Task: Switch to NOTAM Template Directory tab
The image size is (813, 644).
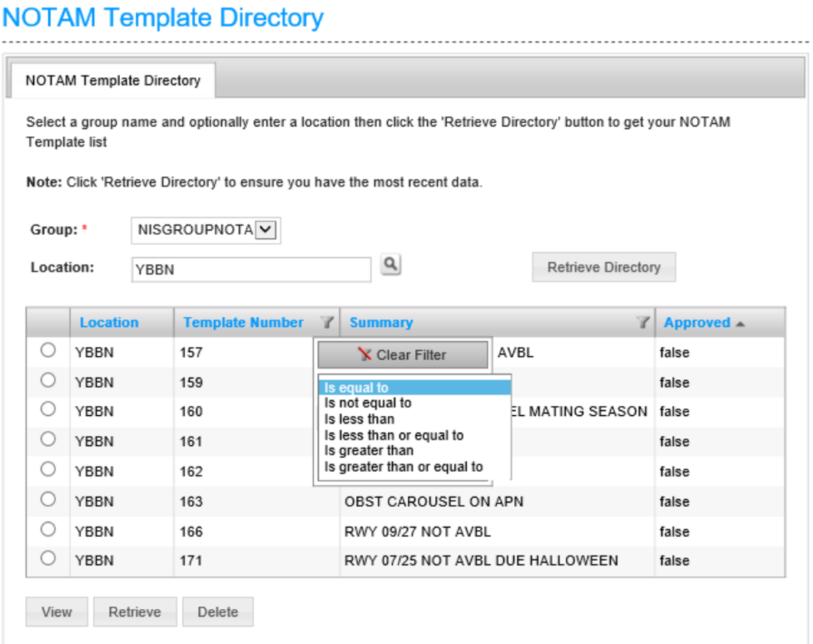Action: pyautogui.click(x=113, y=80)
